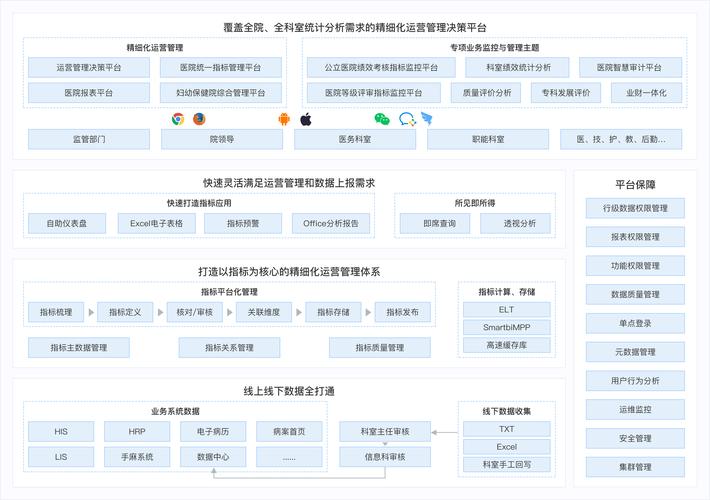Select the 监管部门 user box

click(x=89, y=139)
